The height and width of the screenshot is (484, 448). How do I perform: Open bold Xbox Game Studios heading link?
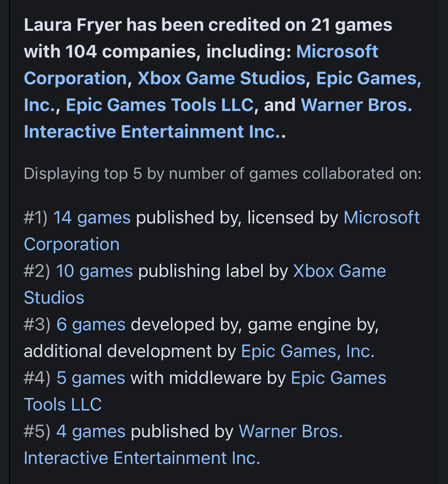pyautogui.click(x=221, y=78)
